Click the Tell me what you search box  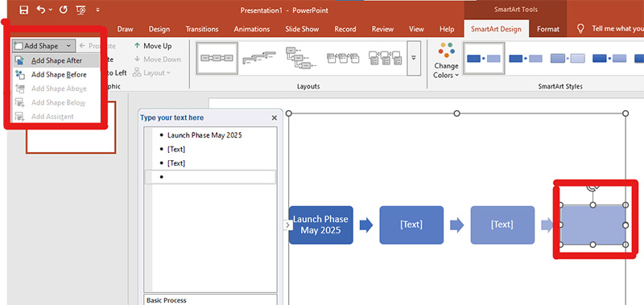click(x=617, y=29)
